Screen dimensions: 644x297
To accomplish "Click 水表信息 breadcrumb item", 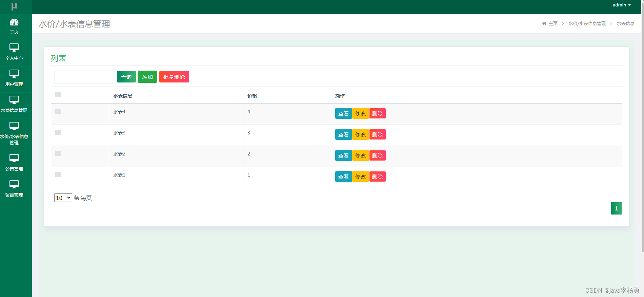I will tap(626, 23).
